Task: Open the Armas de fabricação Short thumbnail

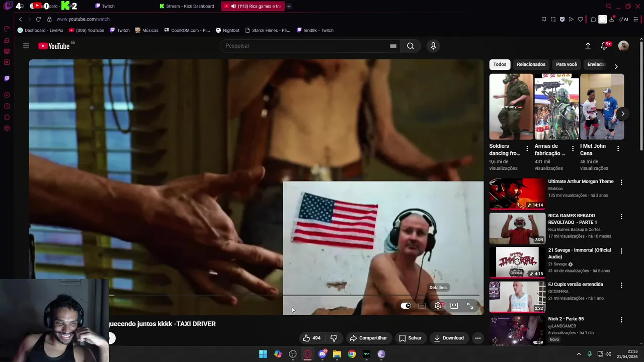Action: 556,107
